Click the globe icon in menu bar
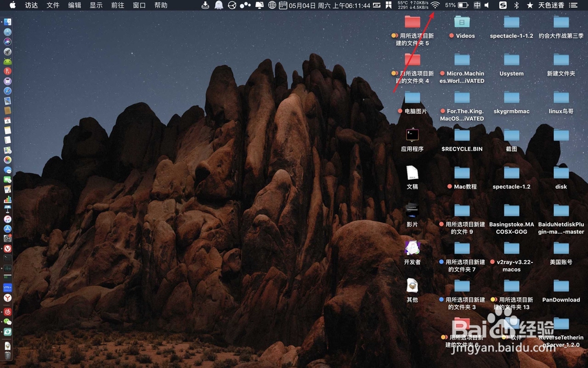This screenshot has height=368, width=588. pos(272,5)
